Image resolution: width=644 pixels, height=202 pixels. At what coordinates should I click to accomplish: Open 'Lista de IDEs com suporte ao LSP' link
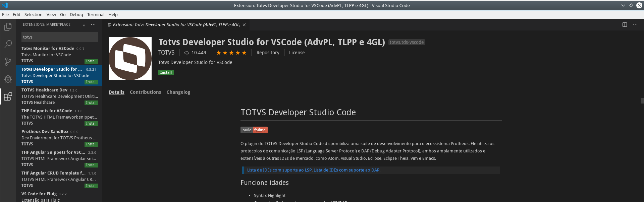279,170
